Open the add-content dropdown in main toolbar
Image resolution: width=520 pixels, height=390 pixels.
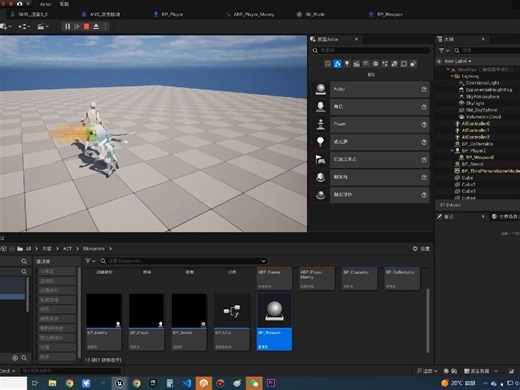[x=6, y=26]
